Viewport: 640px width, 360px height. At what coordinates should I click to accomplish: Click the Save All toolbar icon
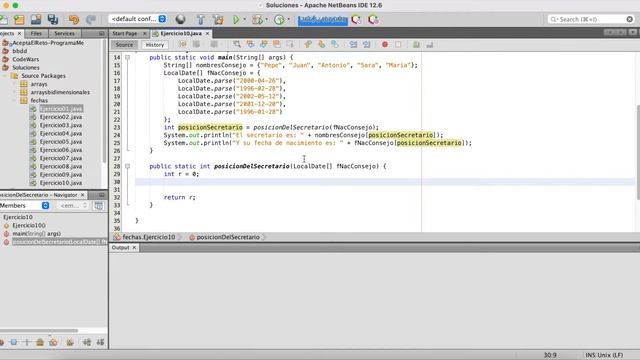point(53,19)
